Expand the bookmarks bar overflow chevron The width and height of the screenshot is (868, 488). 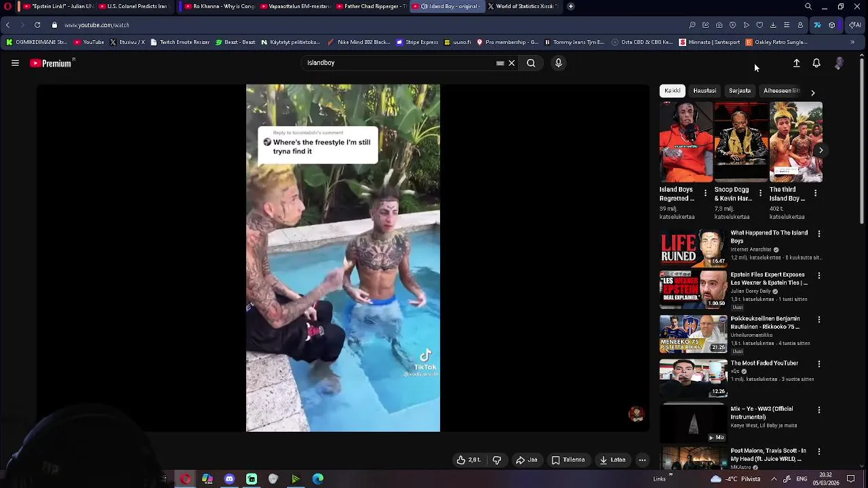point(852,42)
